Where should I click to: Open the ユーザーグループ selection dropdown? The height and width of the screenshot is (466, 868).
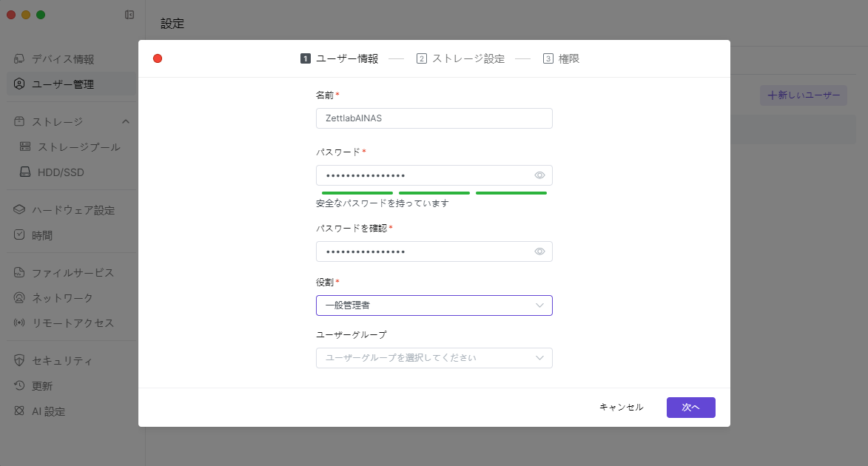(x=434, y=358)
